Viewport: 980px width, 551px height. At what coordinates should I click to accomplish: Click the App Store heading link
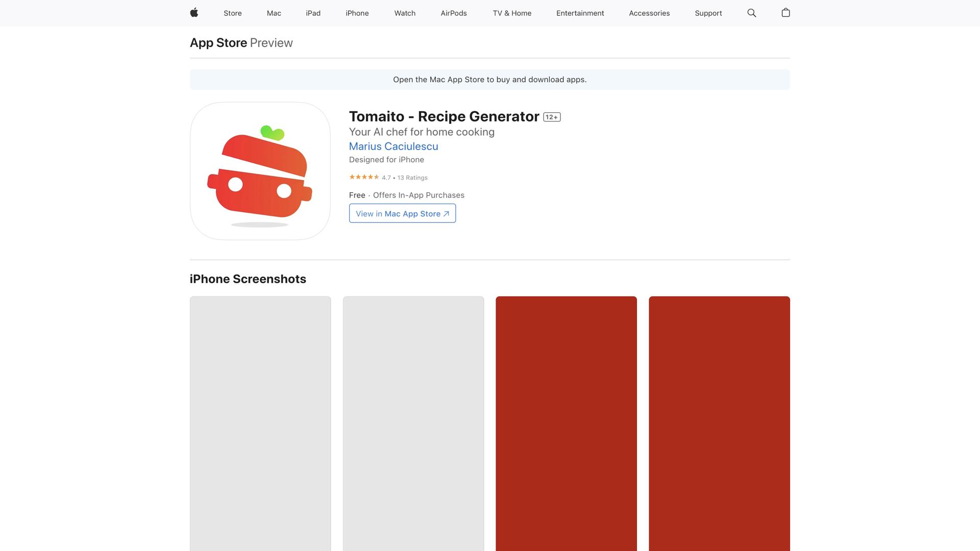pos(218,43)
